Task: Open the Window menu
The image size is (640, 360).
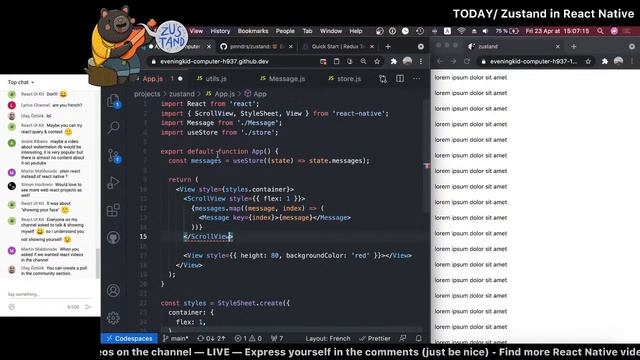Action: [331, 31]
